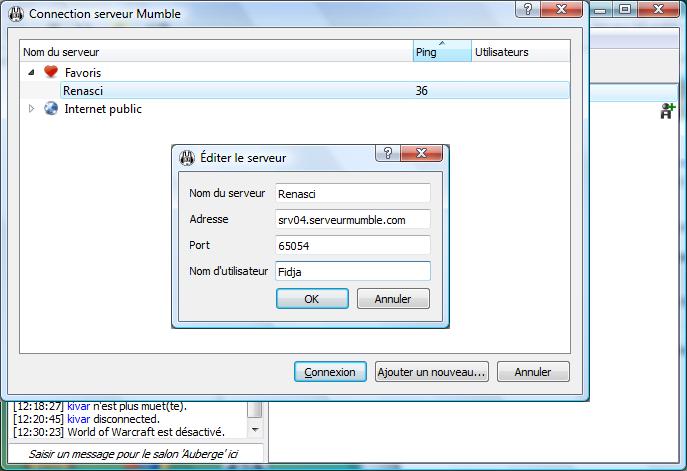Image resolution: width=687 pixels, height=471 pixels.
Task: Click the chat log scrollbar down arrow
Action: (255, 430)
